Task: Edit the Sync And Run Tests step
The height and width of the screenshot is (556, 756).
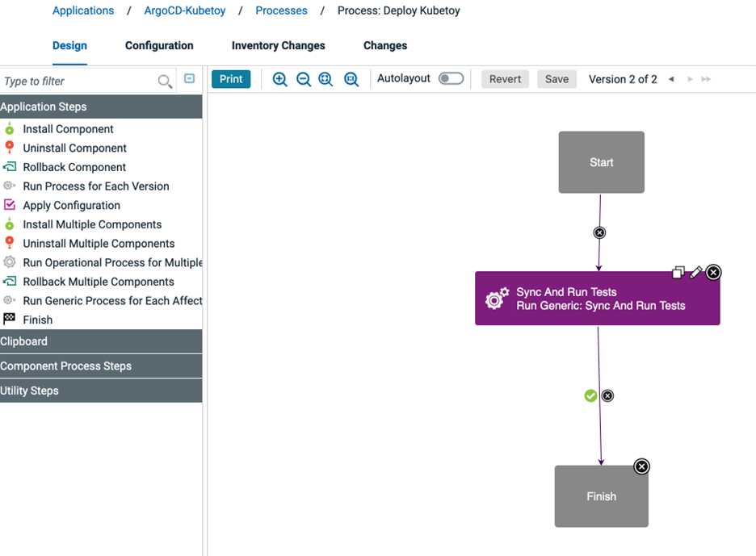Action: [695, 273]
